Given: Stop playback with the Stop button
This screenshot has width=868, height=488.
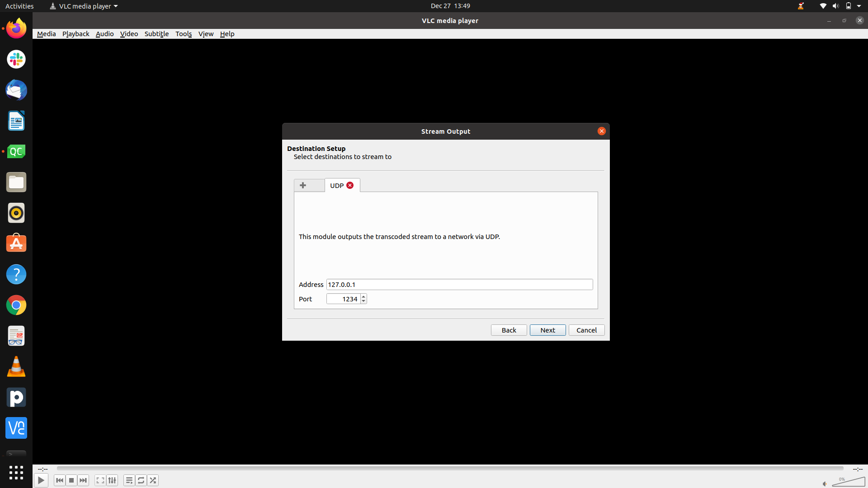Looking at the screenshot, I should pos(71,480).
